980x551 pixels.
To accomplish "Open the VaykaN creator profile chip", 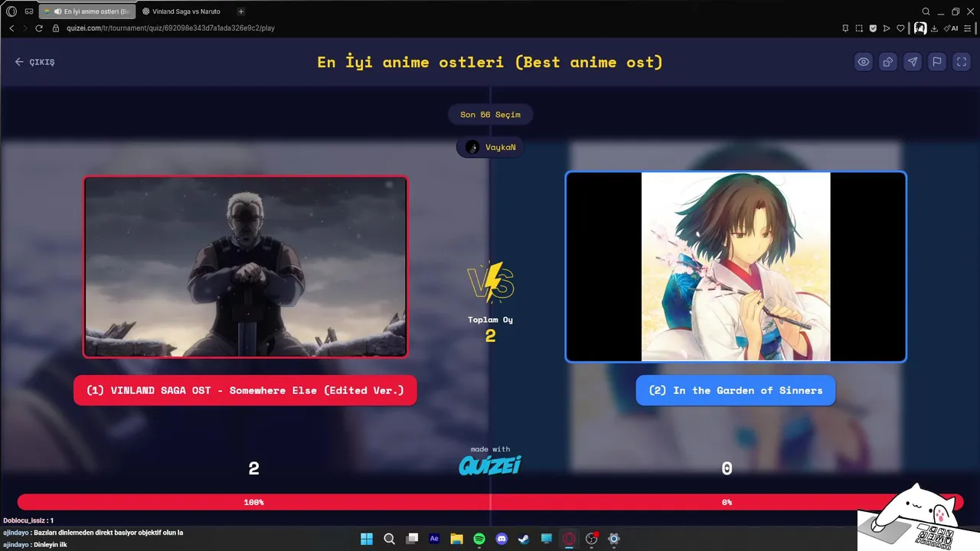I will pyautogui.click(x=490, y=147).
